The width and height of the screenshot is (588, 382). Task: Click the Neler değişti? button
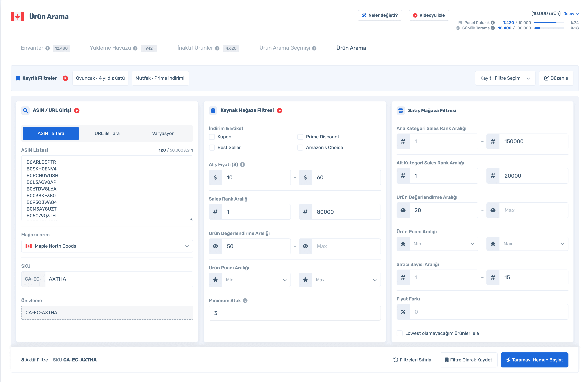coord(380,15)
